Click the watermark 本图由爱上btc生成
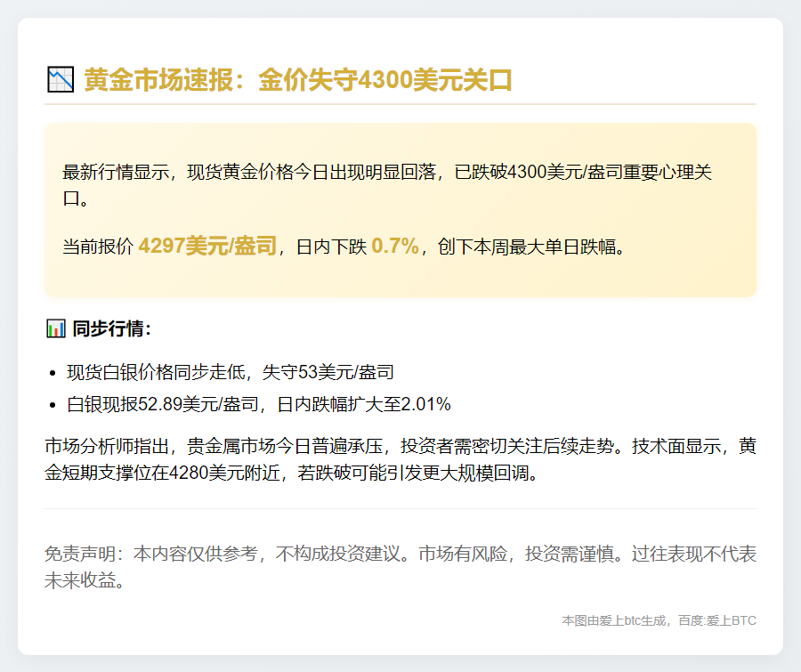Image resolution: width=801 pixels, height=672 pixels. 615,620
